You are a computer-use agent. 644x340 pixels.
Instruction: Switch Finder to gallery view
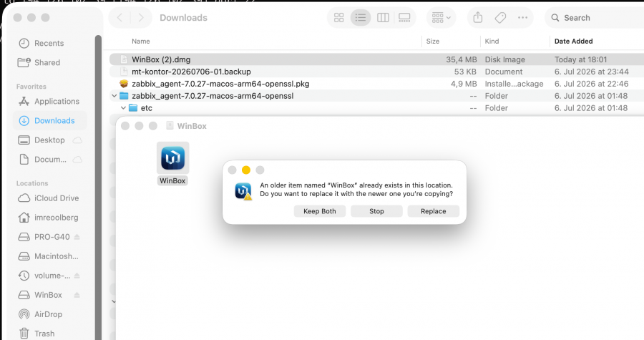point(404,18)
